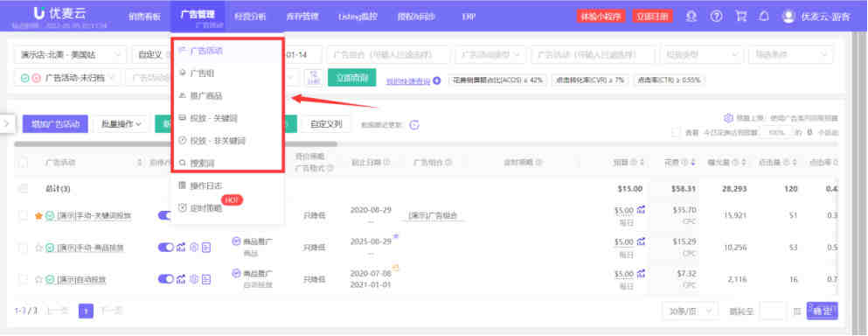This screenshot has width=868, height=336.
Task: Star the [演示]自动投放 campaign
Action: [x=38, y=279]
